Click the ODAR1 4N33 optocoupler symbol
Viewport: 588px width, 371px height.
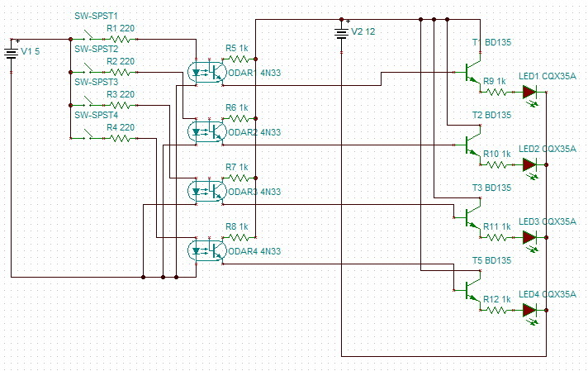[x=207, y=73]
